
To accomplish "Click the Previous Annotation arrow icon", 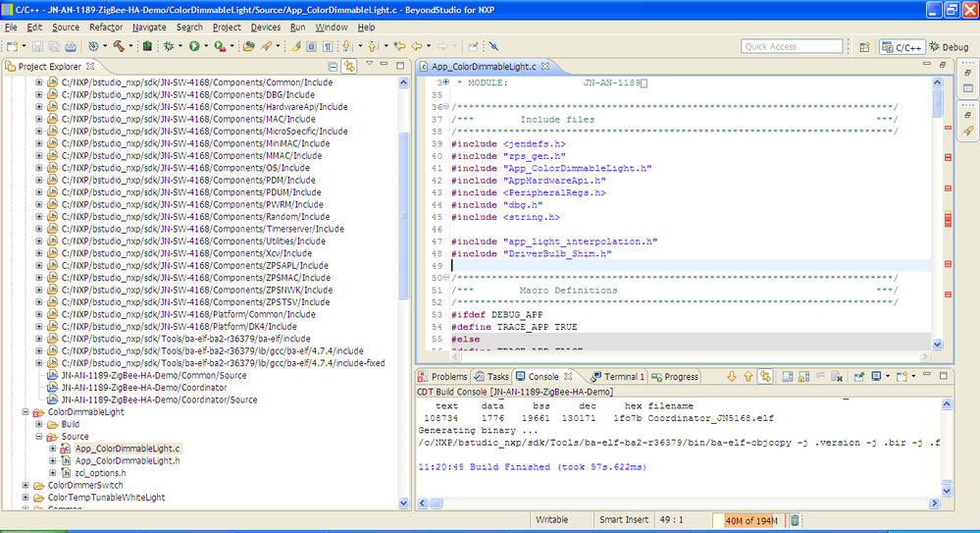I will coord(373,46).
